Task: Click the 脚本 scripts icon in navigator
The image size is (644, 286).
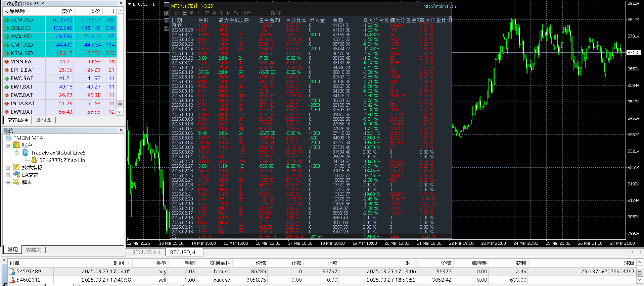Action: 16,182
